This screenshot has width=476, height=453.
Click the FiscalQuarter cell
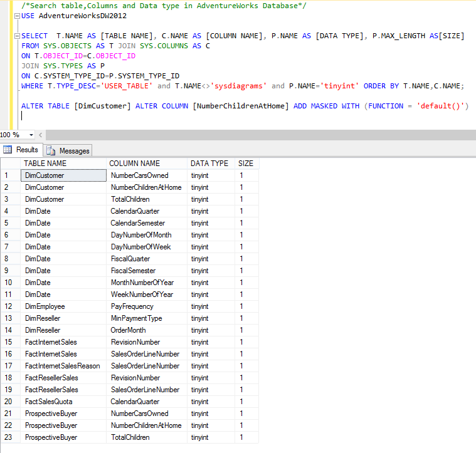[x=147, y=259]
